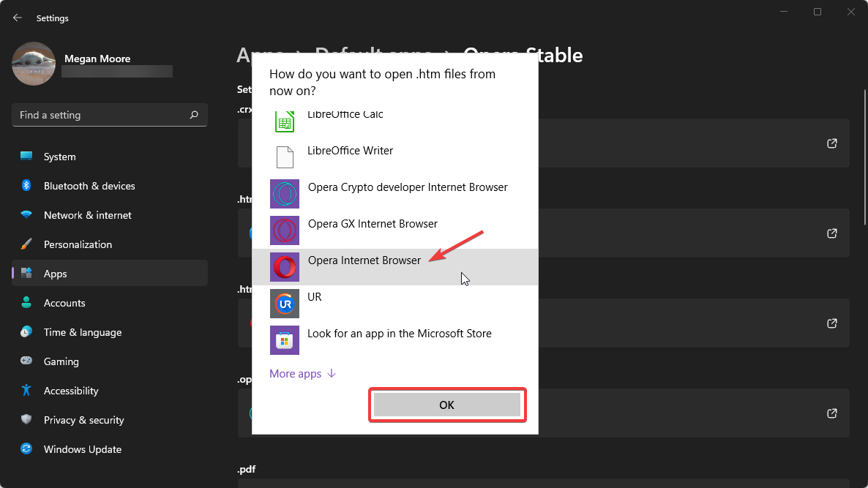Open Time & language settings
The image size is (868, 488).
[110, 332]
